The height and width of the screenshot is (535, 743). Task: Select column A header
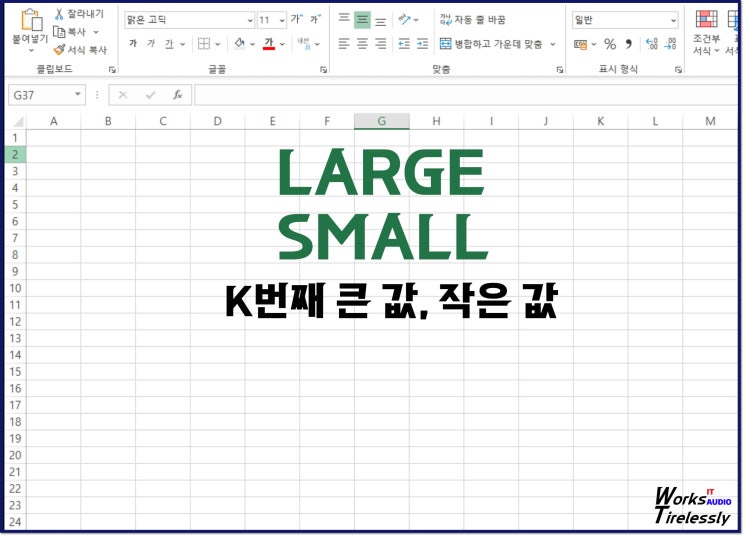click(x=54, y=121)
